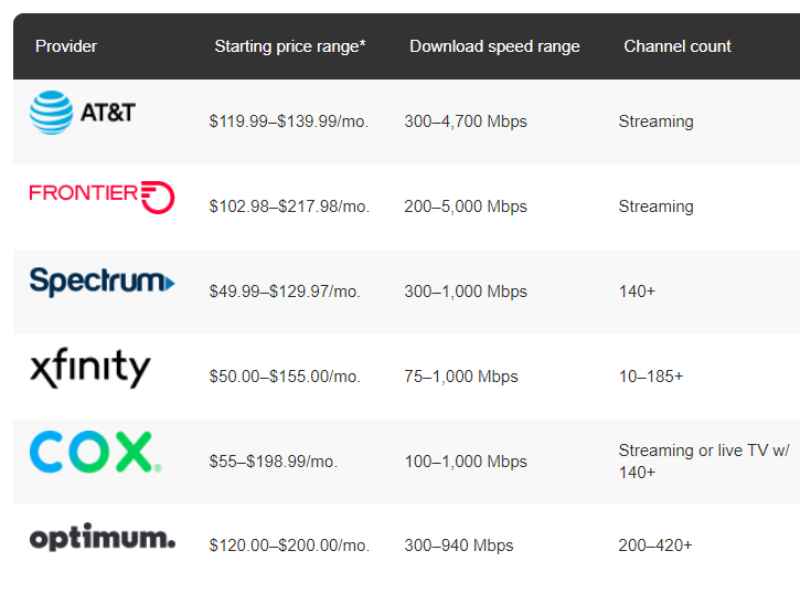Click AT&T's $119.99–$139.99/mo. price
The height and width of the screenshot is (593, 800).
pyautogui.click(x=290, y=122)
